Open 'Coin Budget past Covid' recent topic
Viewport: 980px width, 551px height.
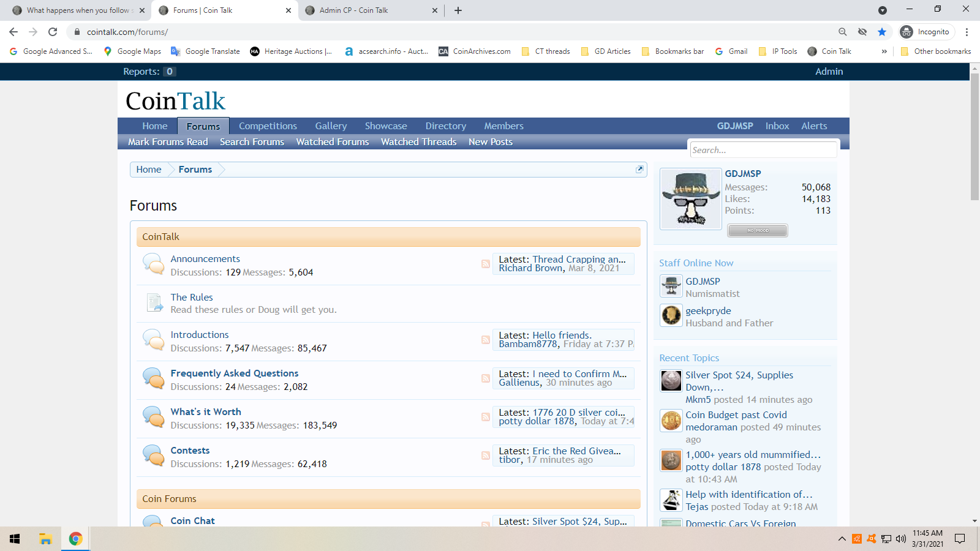[x=736, y=414]
